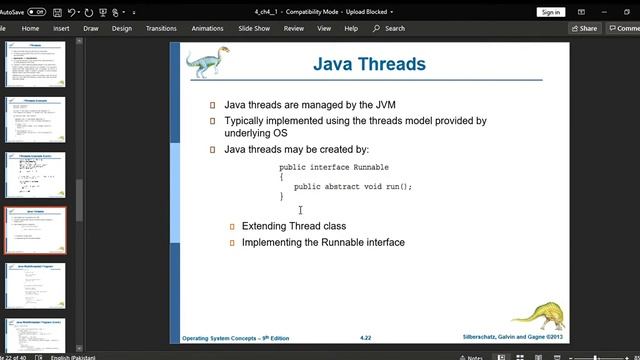The image size is (640, 360).
Task: Click code line "public interface Runnable"
Action: tap(334, 167)
